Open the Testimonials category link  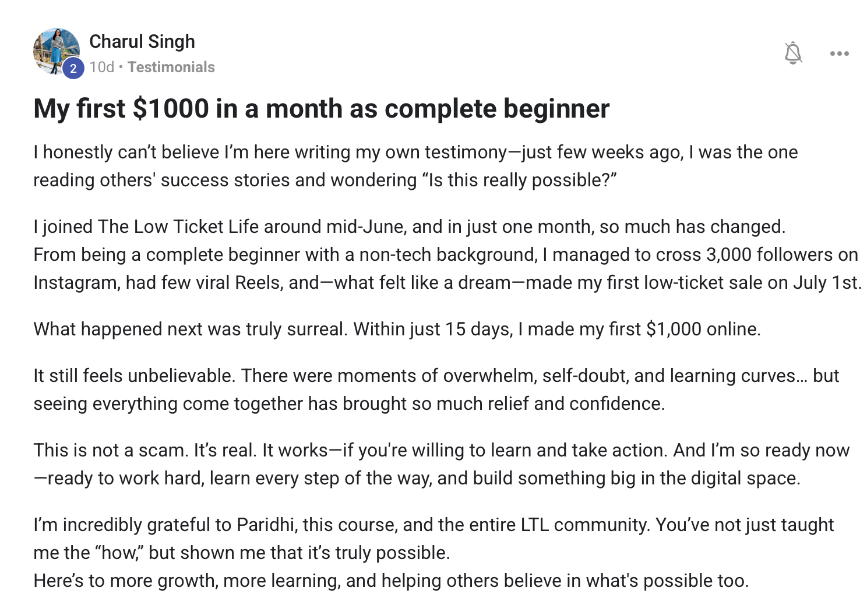point(171,67)
